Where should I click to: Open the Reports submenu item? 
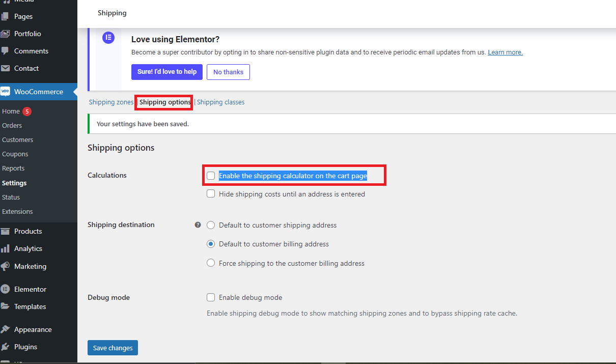(13, 168)
